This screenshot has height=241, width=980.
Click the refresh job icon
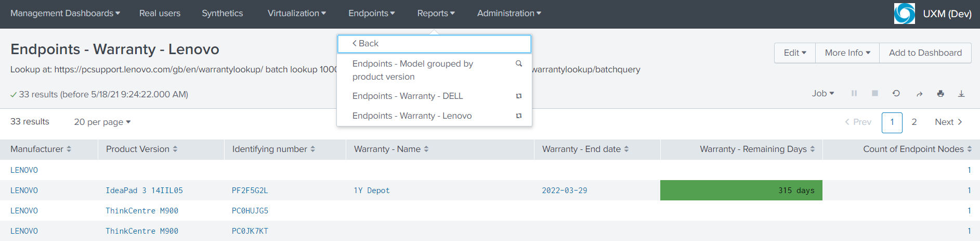[x=896, y=93]
